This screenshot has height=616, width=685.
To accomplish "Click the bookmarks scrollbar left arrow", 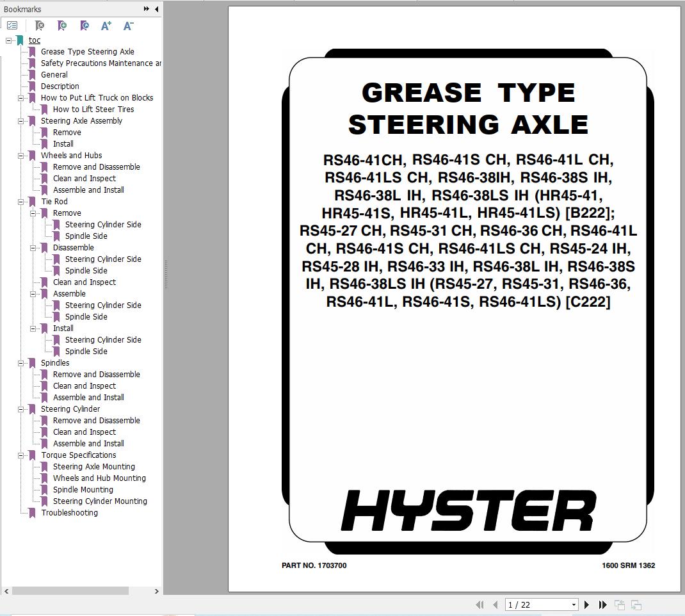I will (6, 591).
